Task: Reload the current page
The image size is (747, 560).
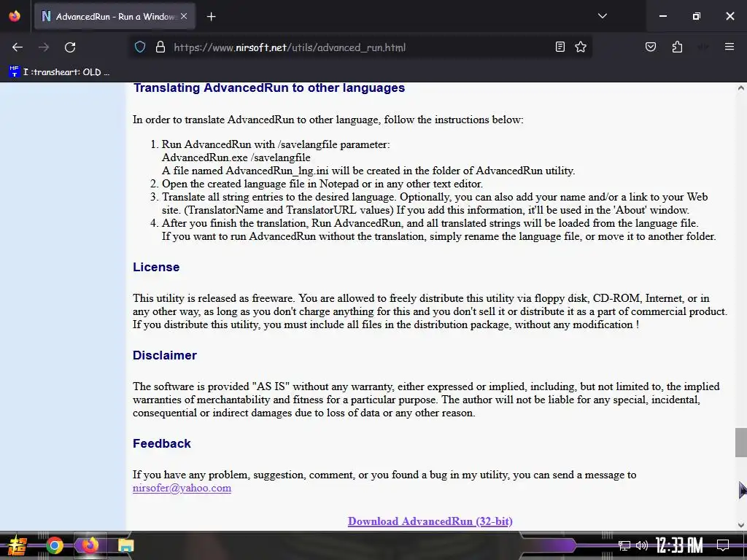Action: coord(70,47)
